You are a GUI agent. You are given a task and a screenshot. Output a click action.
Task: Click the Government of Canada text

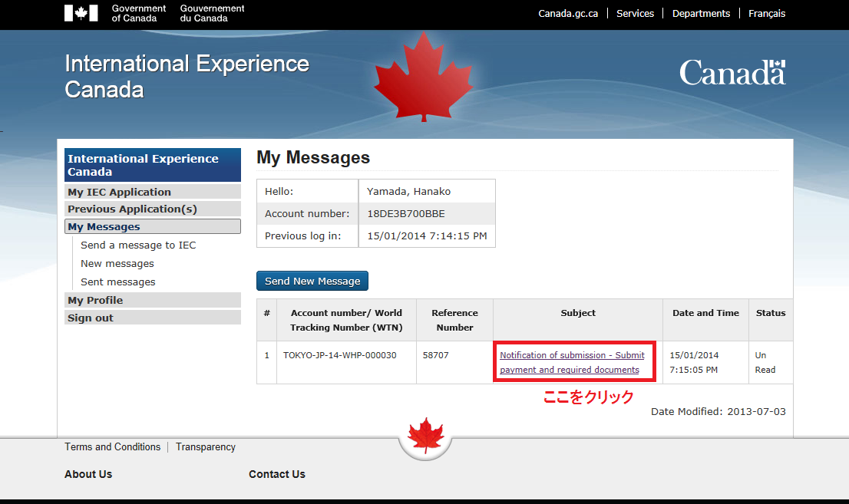tap(139, 14)
